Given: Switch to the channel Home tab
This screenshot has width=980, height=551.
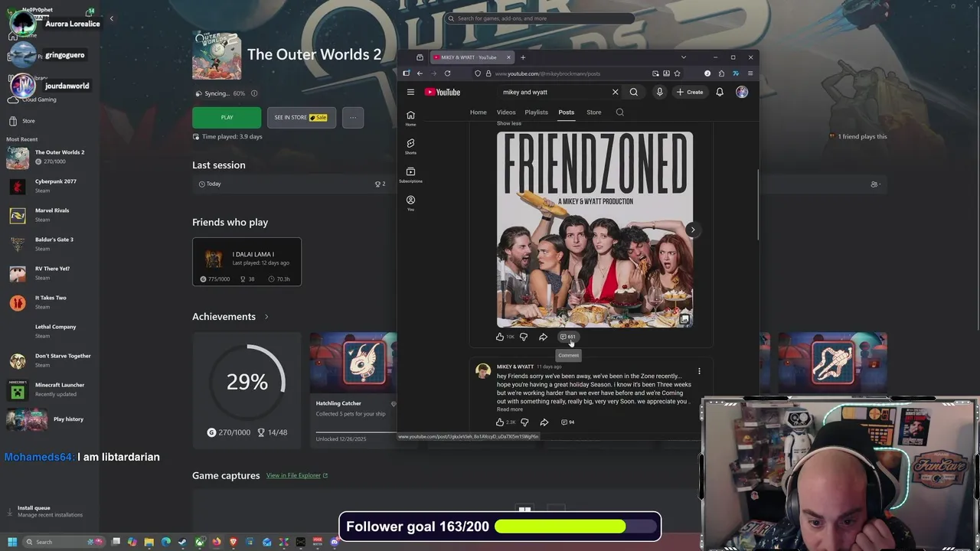Looking at the screenshot, I should pos(478,112).
